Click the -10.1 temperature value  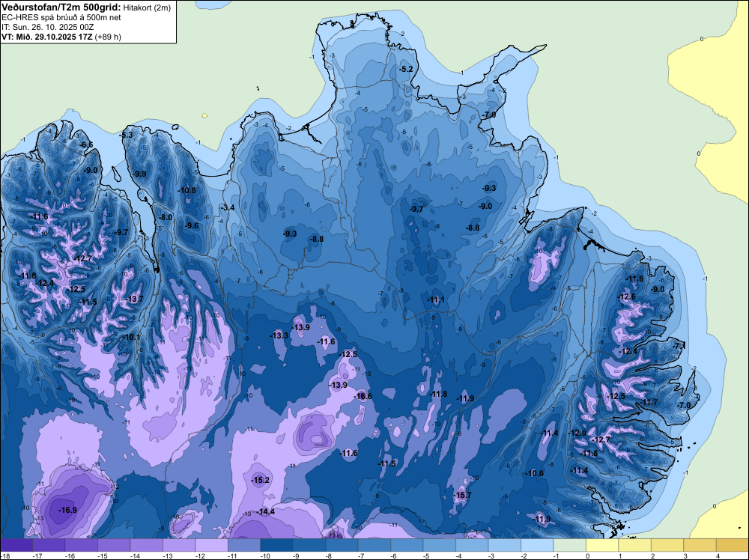pyautogui.click(x=131, y=337)
